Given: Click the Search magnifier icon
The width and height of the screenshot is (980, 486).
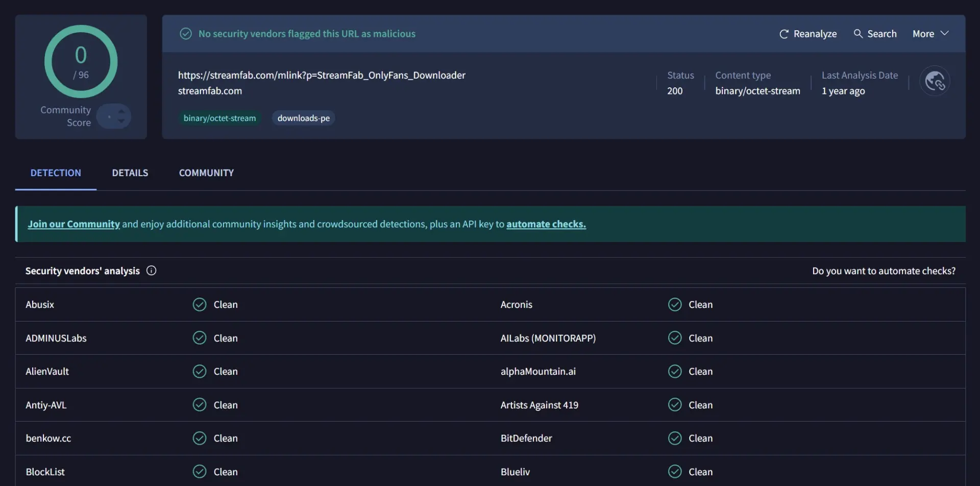Looking at the screenshot, I should (858, 33).
